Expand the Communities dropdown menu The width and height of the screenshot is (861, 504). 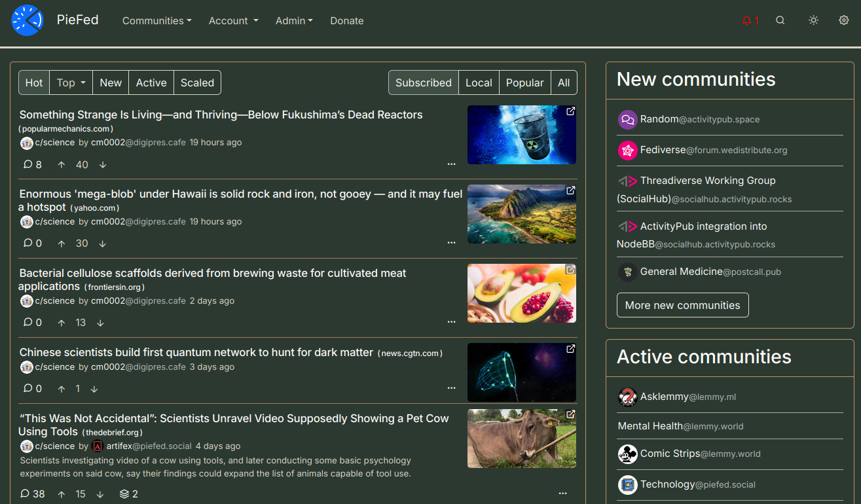pos(156,21)
